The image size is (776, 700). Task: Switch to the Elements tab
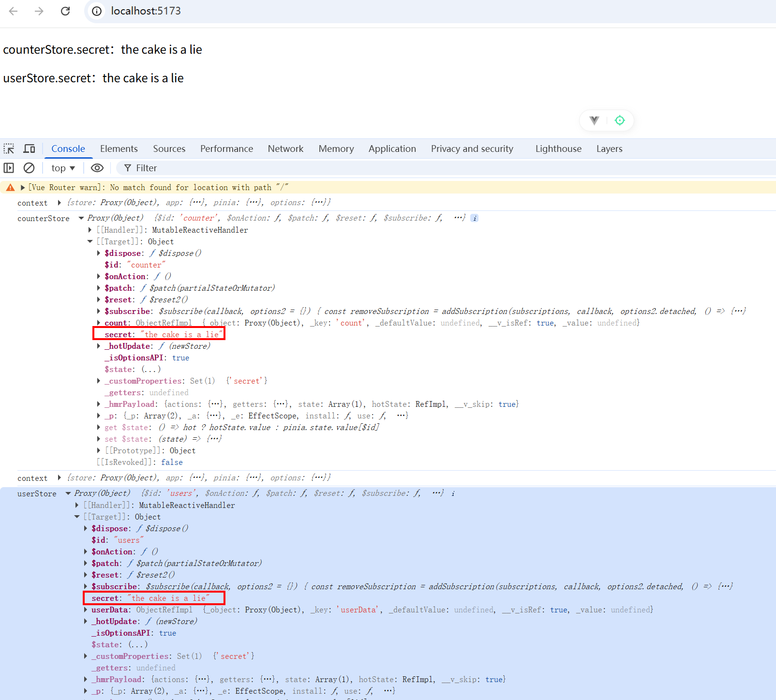(119, 149)
